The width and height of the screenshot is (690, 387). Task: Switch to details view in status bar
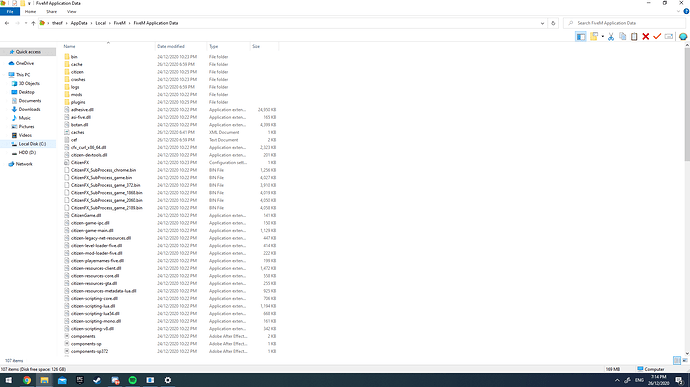point(677,361)
